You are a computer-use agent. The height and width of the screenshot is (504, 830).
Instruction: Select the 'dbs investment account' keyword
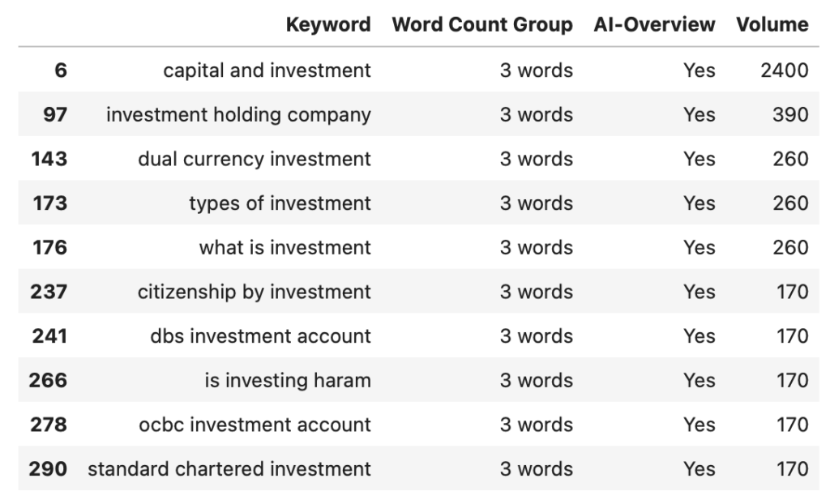pos(260,336)
